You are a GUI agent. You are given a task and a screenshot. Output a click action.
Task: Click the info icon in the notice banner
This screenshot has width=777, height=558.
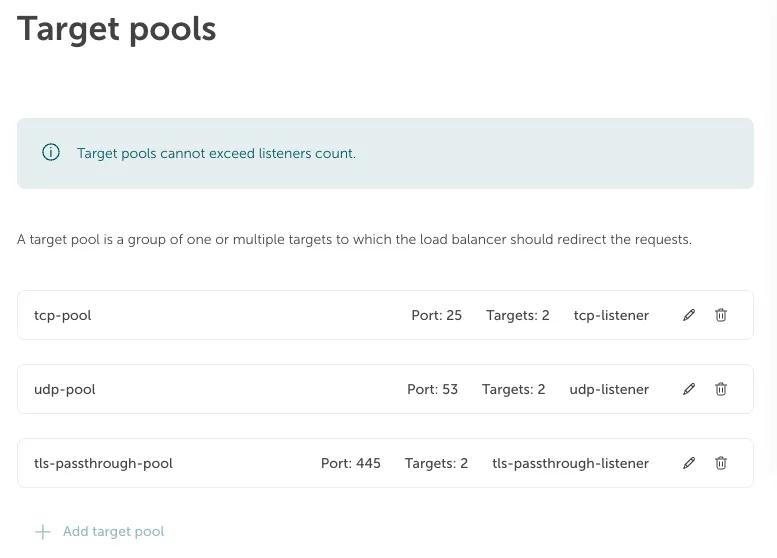50,153
